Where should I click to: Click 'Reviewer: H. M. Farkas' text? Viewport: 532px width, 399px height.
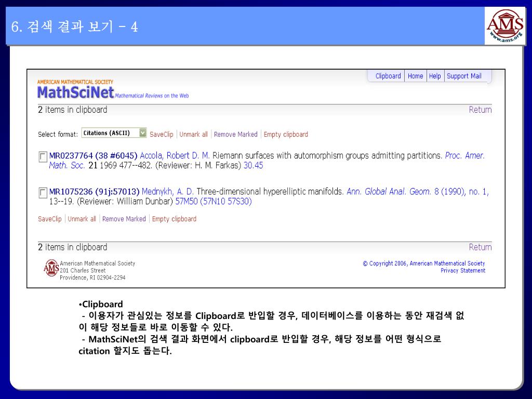pyautogui.click(x=198, y=166)
